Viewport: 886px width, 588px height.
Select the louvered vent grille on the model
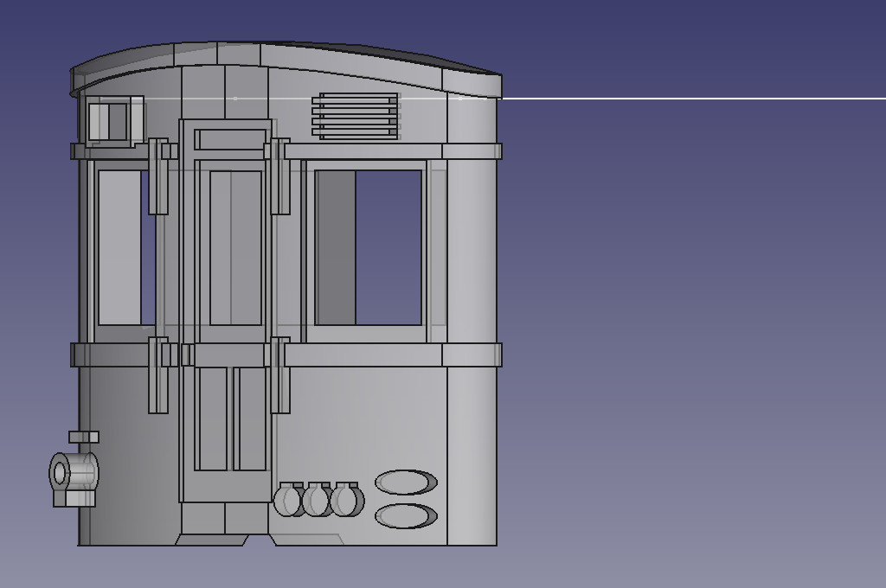point(356,116)
